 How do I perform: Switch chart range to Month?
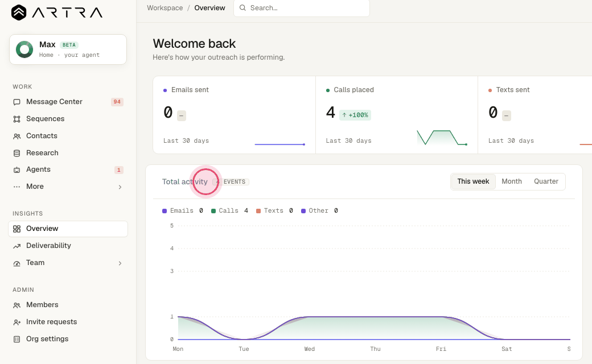(x=512, y=181)
